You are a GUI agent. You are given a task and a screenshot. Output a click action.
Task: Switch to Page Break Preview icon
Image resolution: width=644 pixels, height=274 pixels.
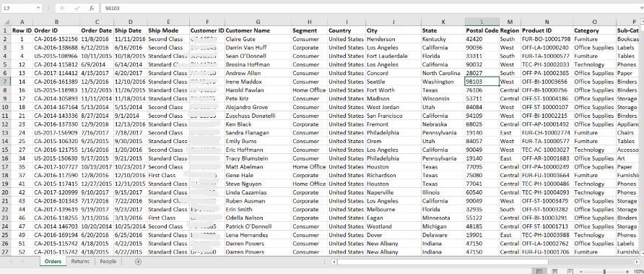click(570, 272)
